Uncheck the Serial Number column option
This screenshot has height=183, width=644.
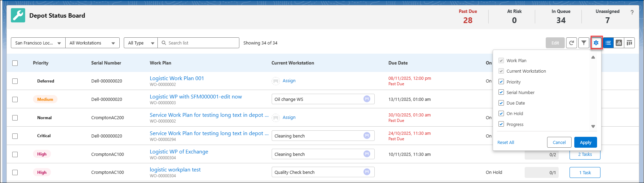(x=501, y=92)
